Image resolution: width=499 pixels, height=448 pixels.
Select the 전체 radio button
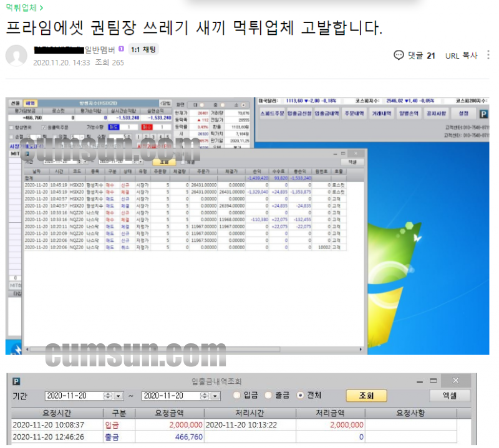(301, 396)
